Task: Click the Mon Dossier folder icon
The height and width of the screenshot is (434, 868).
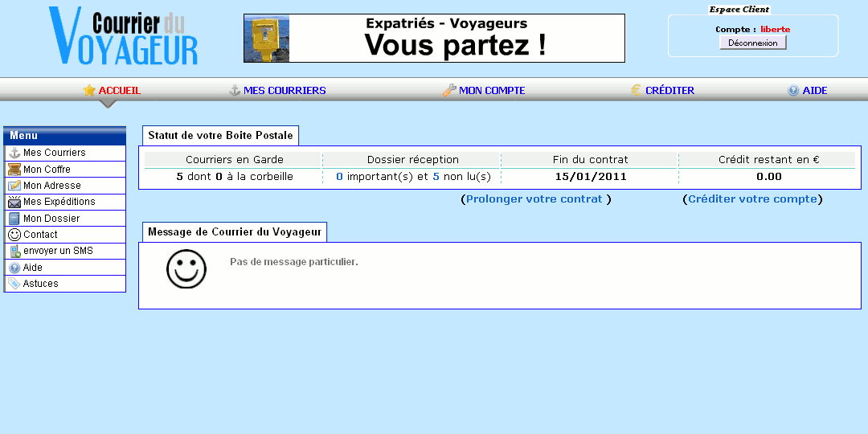Action: click(14, 219)
